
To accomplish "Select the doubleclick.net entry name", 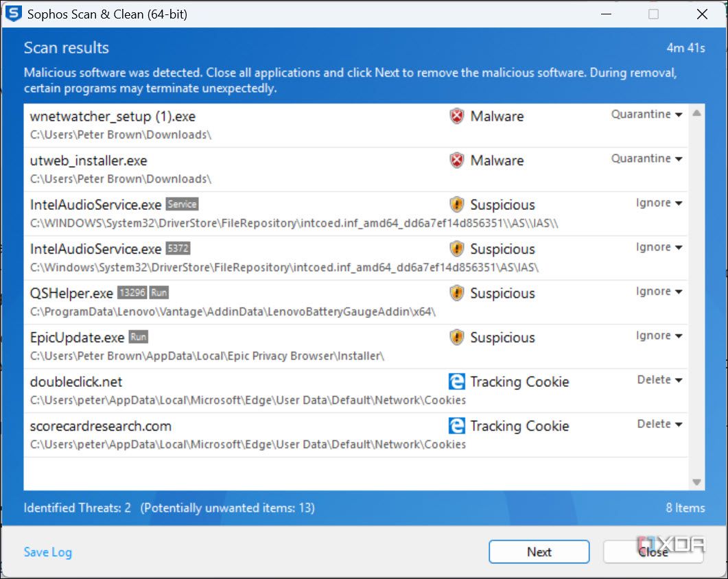I will [x=76, y=381].
